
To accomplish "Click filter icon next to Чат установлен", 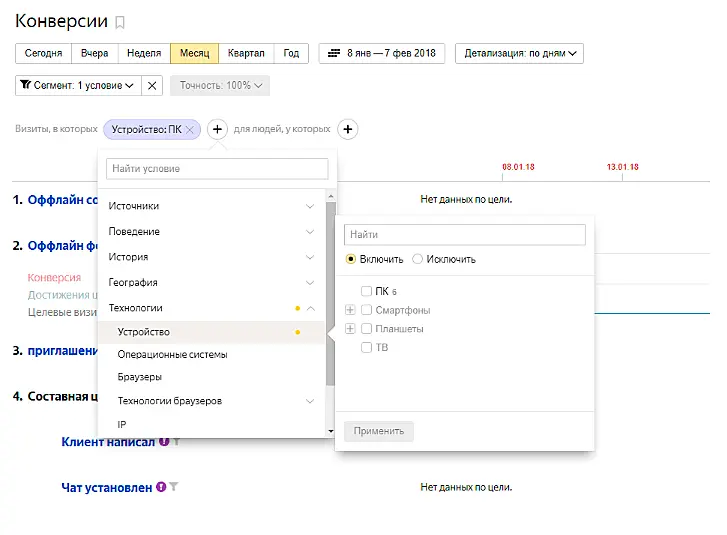I will pyautogui.click(x=174, y=487).
